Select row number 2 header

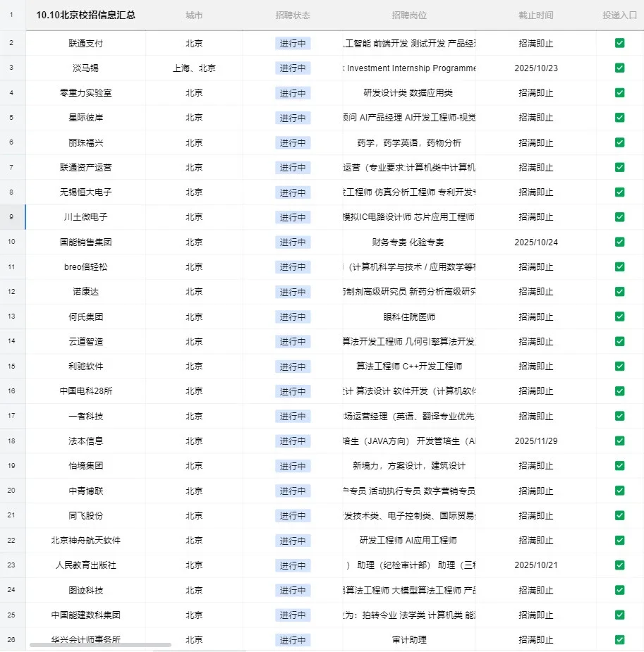click(x=11, y=43)
